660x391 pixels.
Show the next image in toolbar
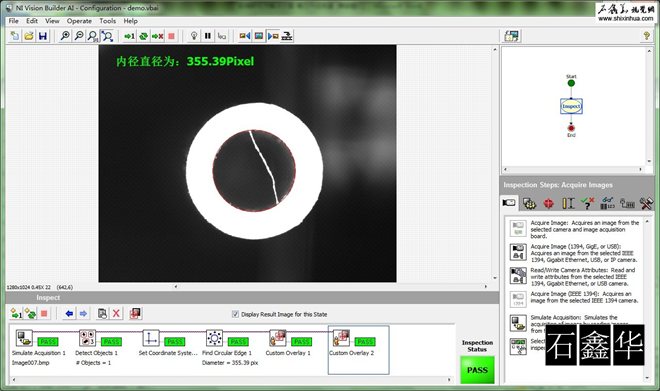273,36
